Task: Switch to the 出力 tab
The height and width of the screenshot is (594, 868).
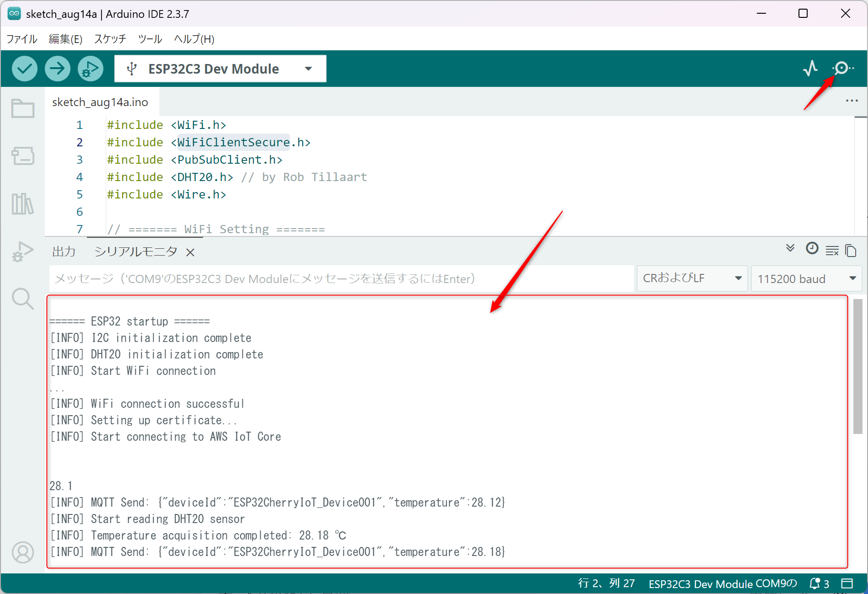Action: click(64, 252)
